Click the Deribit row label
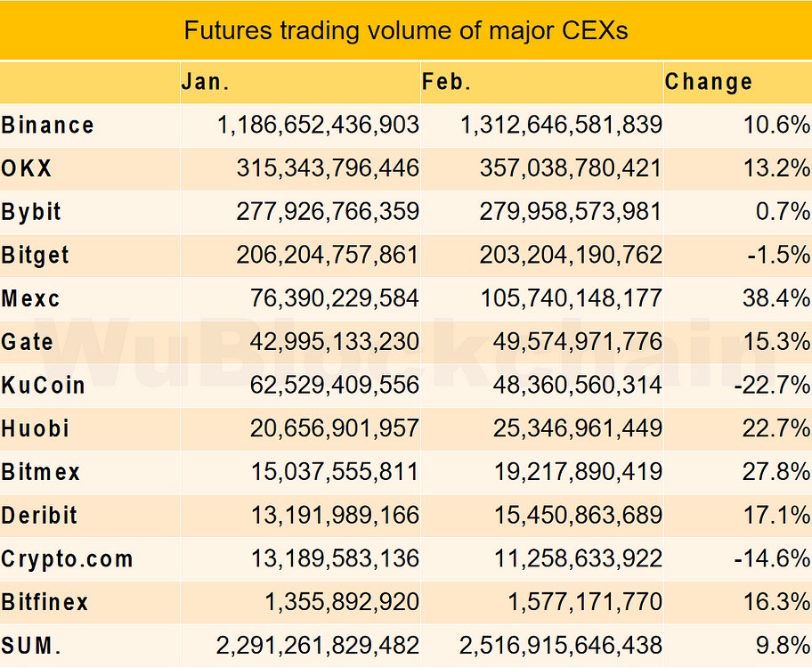This screenshot has height=668, width=812. [x=39, y=515]
